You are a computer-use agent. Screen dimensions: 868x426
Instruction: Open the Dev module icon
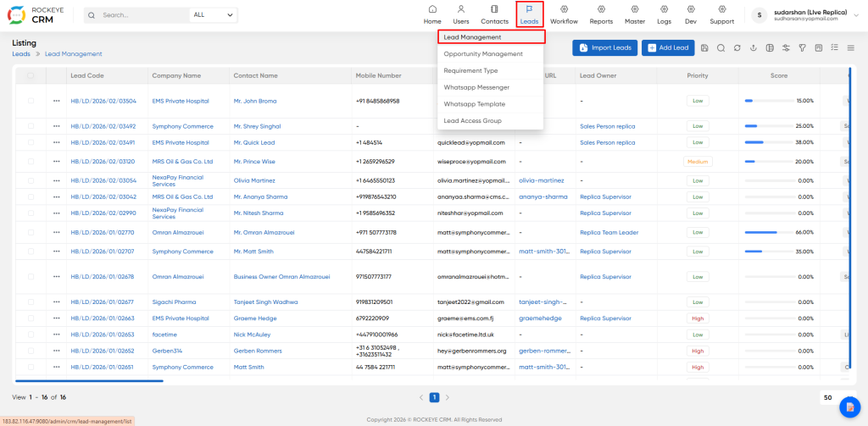[690, 9]
